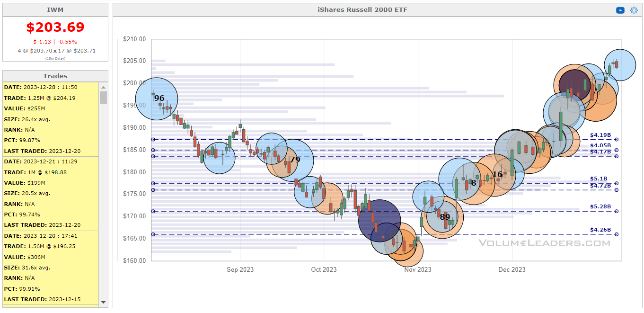The image size is (644, 313).
Task: Click the $4.17B level label
Action: (600, 152)
